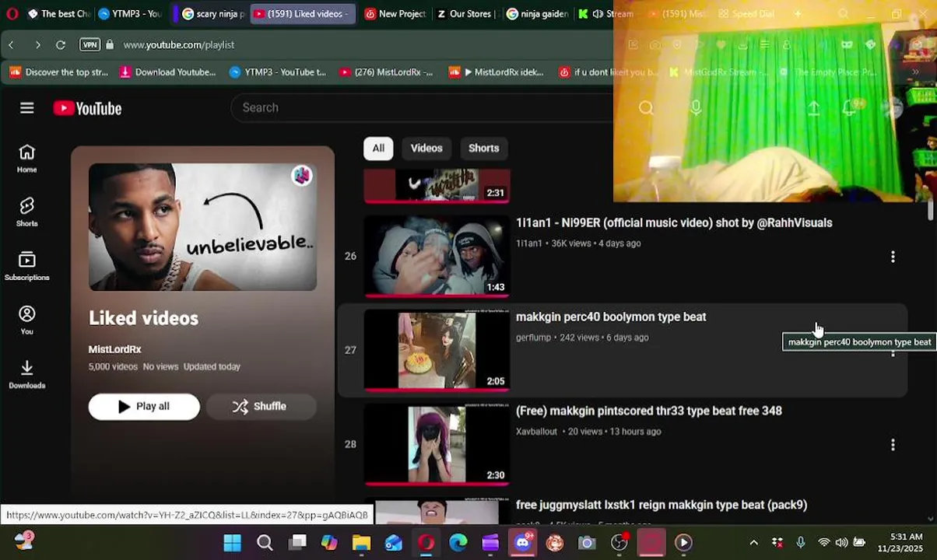Open Microsoft Edge from the taskbar
The width and height of the screenshot is (937, 560).
click(x=458, y=543)
